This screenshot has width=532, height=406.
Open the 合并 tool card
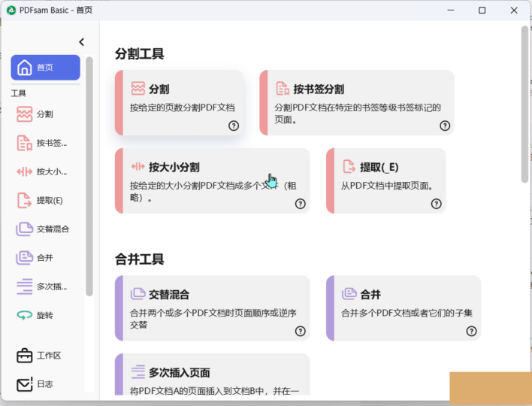(404, 308)
